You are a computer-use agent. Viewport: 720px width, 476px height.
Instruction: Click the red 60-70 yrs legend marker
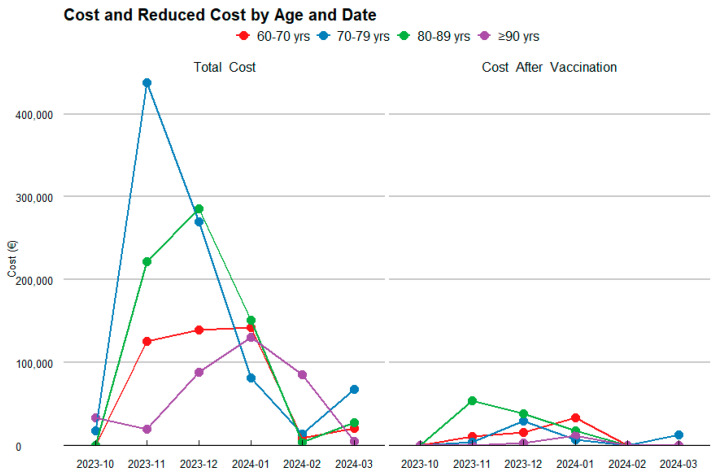tap(243, 36)
